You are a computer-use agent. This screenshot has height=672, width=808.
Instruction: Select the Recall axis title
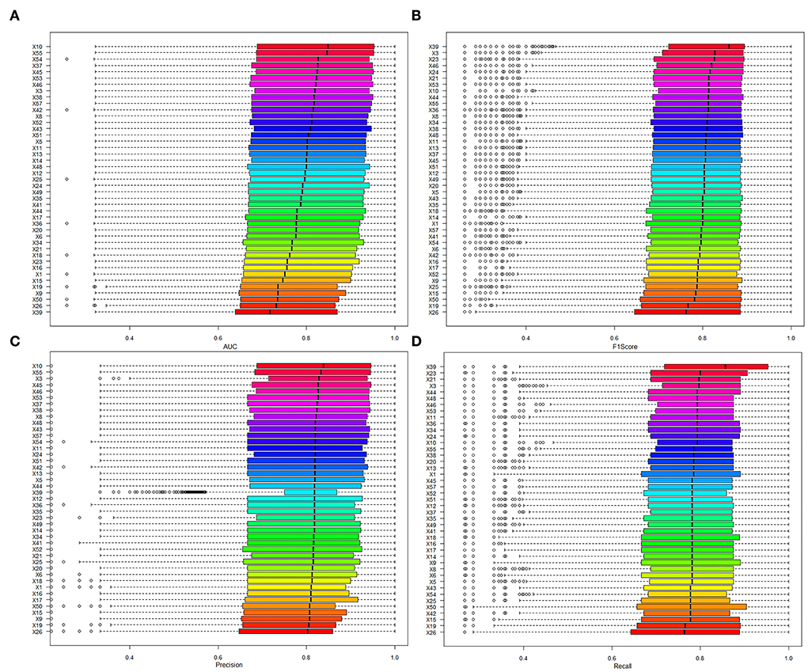click(623, 666)
